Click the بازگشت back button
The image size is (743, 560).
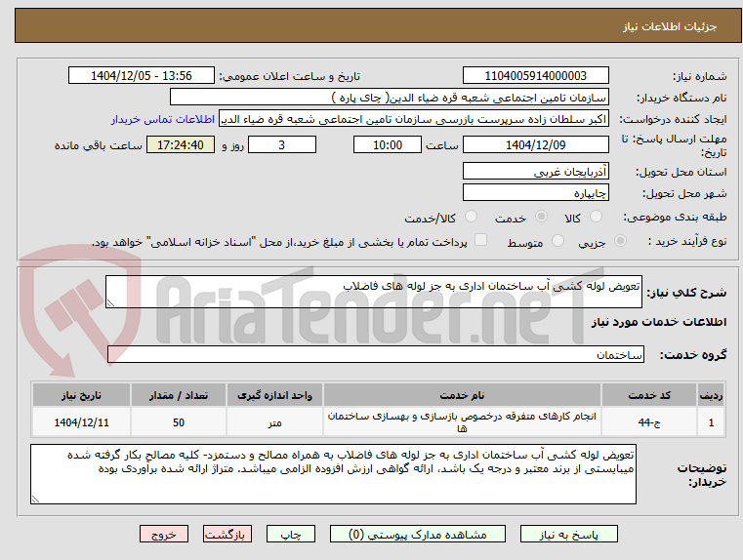(x=227, y=534)
